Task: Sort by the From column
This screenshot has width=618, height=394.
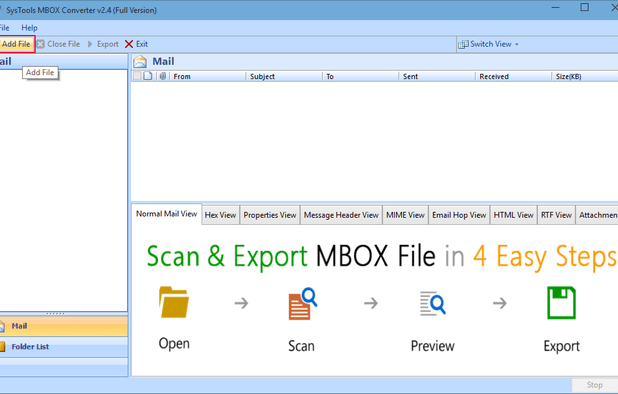Action: 208,76
